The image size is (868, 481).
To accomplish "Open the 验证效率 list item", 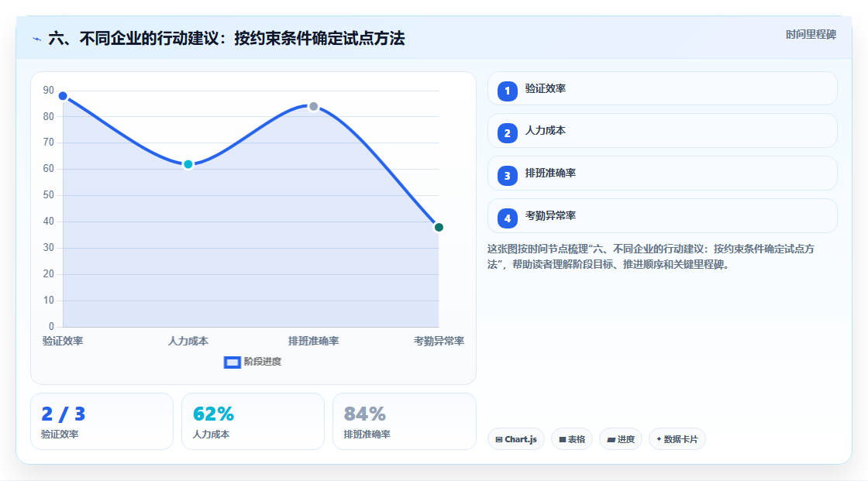I will coord(662,88).
